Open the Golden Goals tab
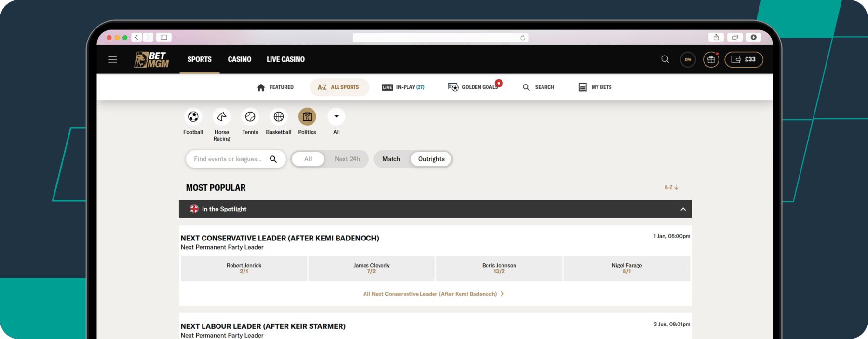Viewport: 868px width, 339px height. pyautogui.click(x=474, y=87)
